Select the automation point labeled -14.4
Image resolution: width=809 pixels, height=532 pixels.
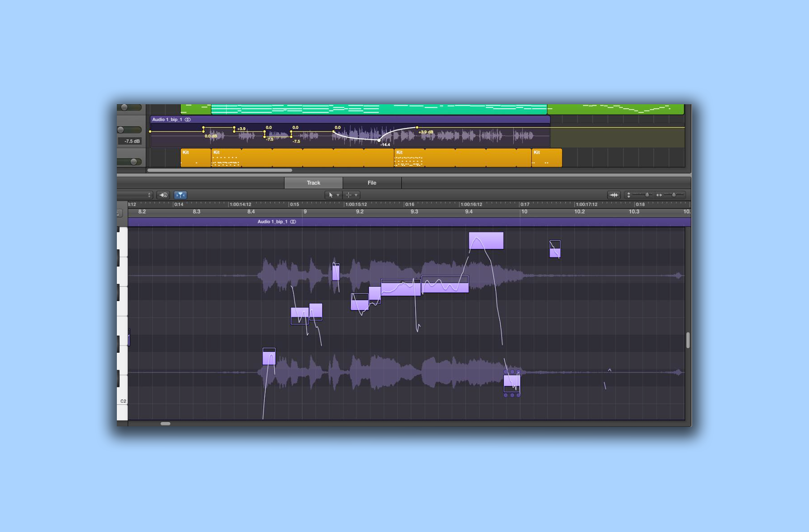point(379,140)
